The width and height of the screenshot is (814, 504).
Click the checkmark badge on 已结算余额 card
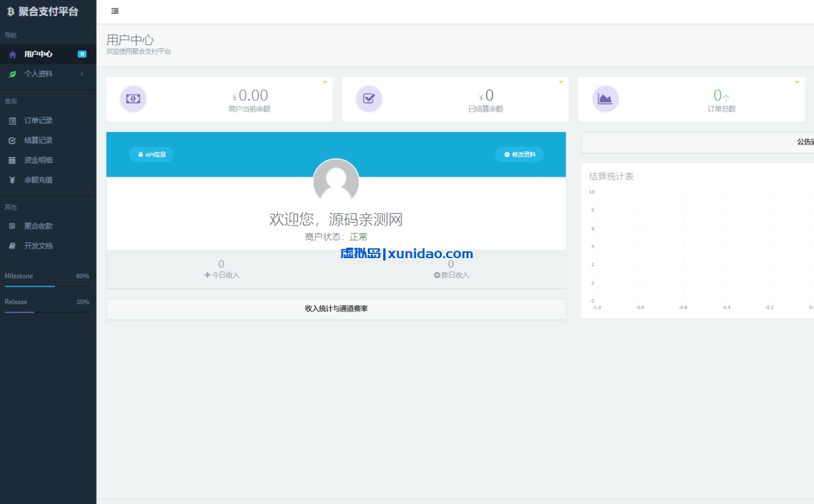click(x=369, y=98)
